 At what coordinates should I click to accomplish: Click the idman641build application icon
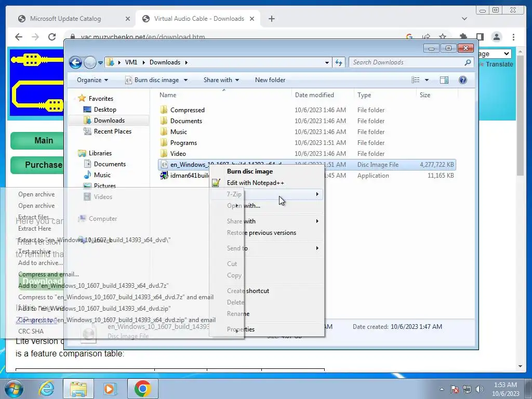pyautogui.click(x=164, y=176)
